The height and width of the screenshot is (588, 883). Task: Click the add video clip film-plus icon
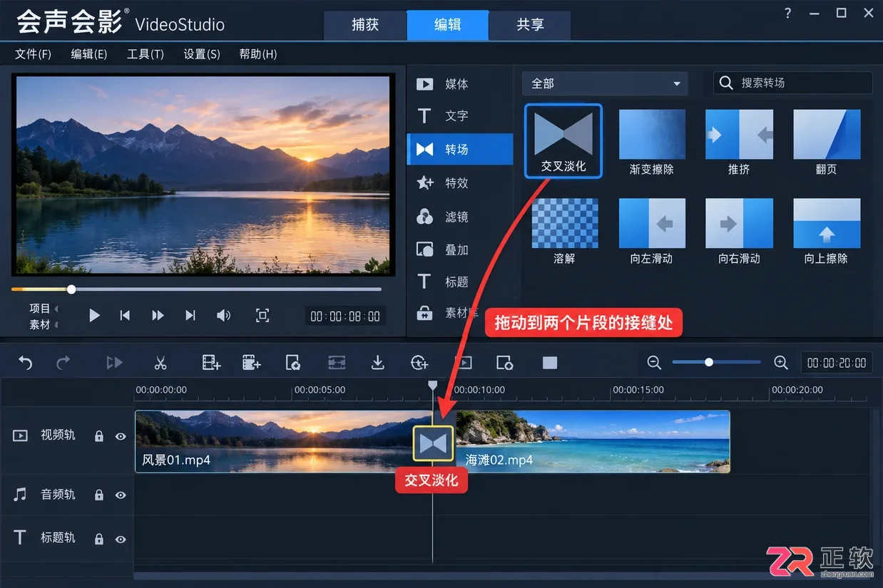tap(211, 363)
